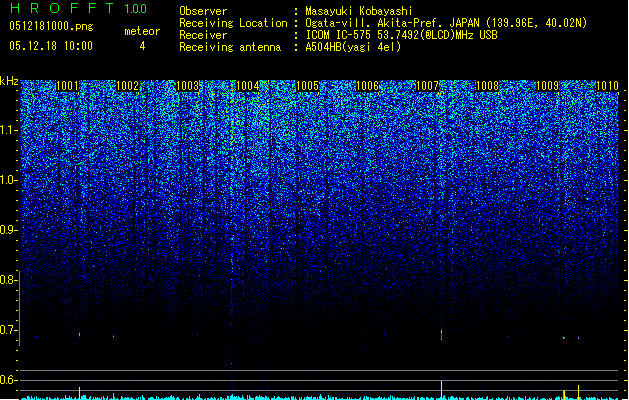This screenshot has width=629, height=400.
Task: Click the 1004 time marker
Action: coord(248,86)
